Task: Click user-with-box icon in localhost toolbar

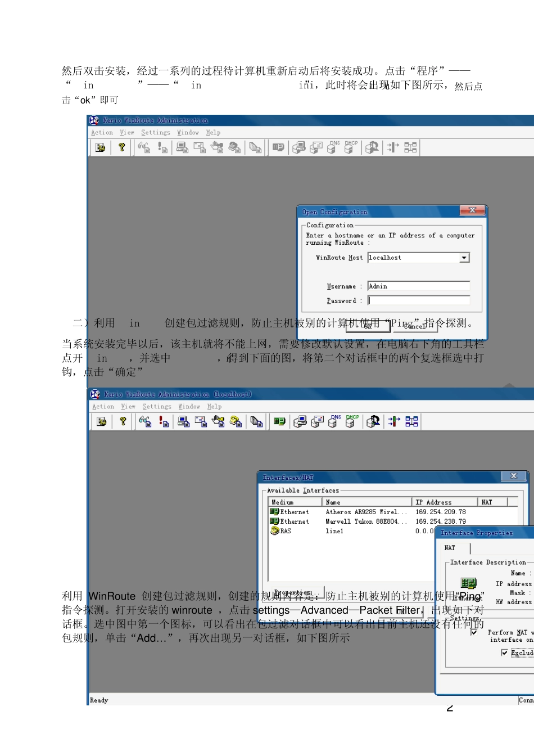Action: tap(373, 421)
